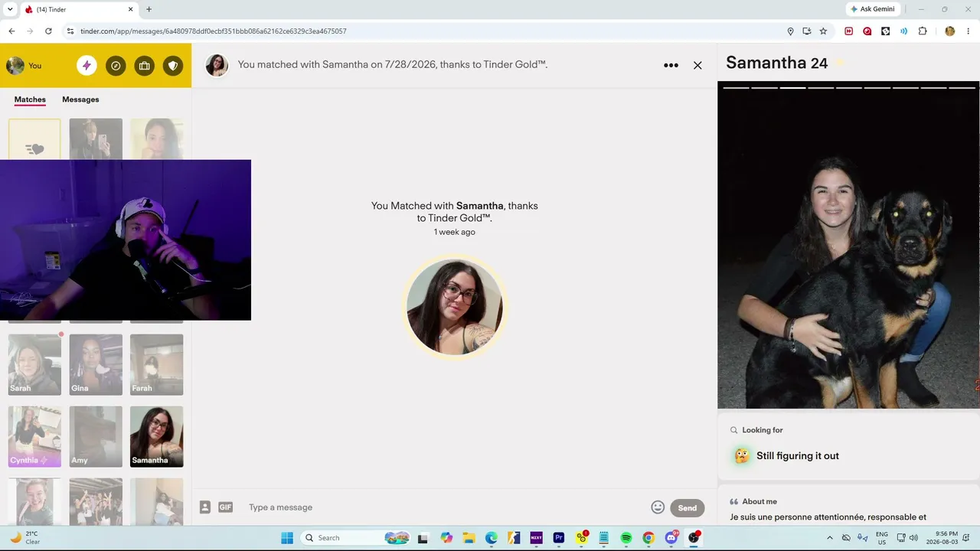Open the Gina match thumbnail
980x551 pixels.
click(x=96, y=364)
